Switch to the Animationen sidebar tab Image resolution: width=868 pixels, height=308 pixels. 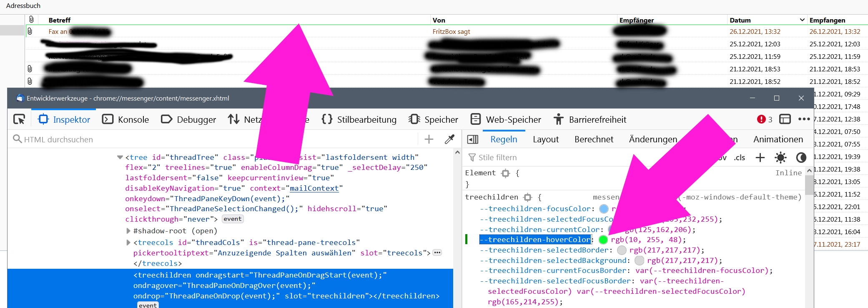pos(778,139)
